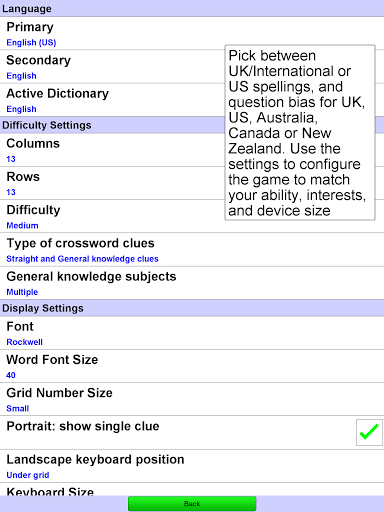Set Landscape keyboard position
Image resolution: width=384 pixels, height=512 pixels.
tap(192, 466)
